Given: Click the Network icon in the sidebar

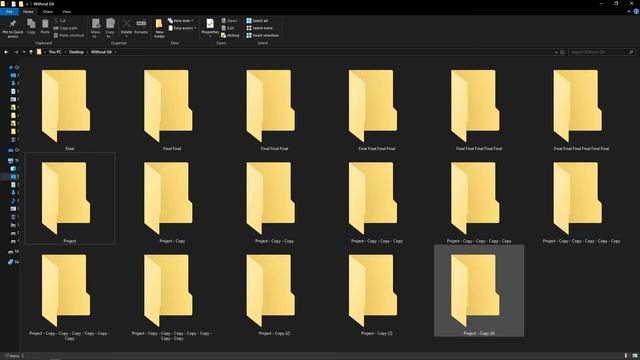Looking at the screenshot, I should [x=11, y=262].
